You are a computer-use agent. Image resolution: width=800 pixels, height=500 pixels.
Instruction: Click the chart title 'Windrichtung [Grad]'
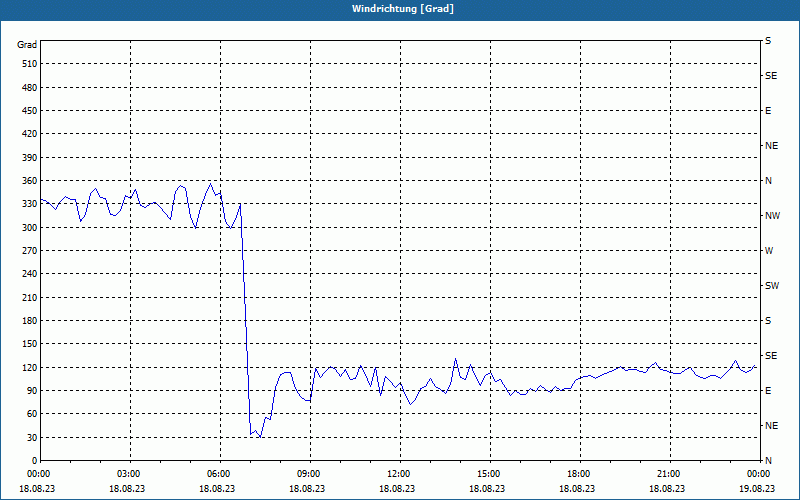(403, 9)
